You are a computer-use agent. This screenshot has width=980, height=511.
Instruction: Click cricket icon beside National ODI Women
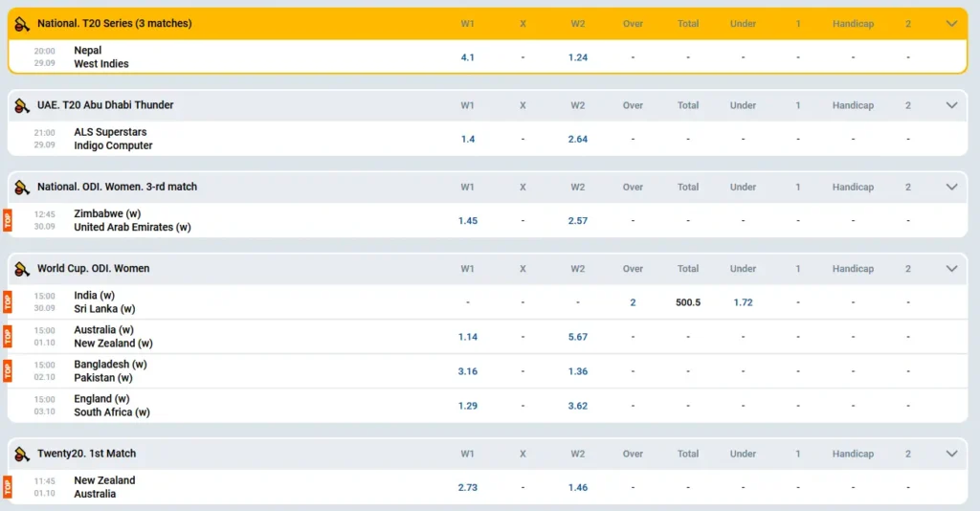pyautogui.click(x=22, y=187)
